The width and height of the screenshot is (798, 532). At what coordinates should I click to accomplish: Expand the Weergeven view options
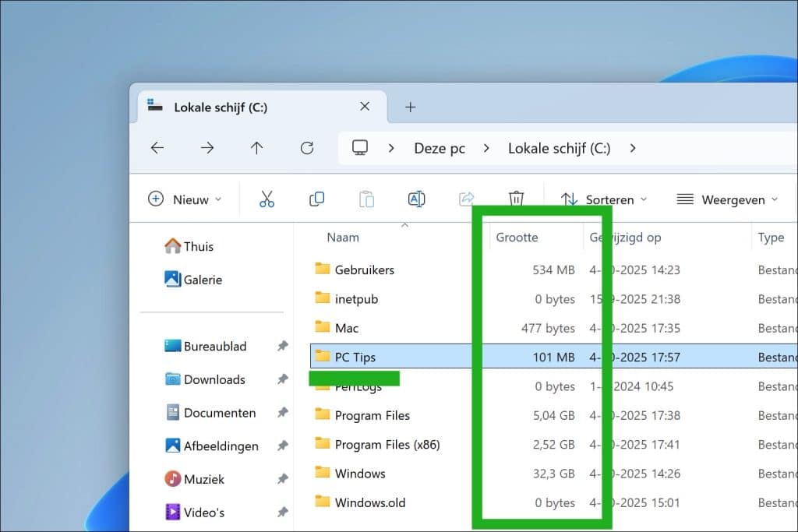point(727,199)
